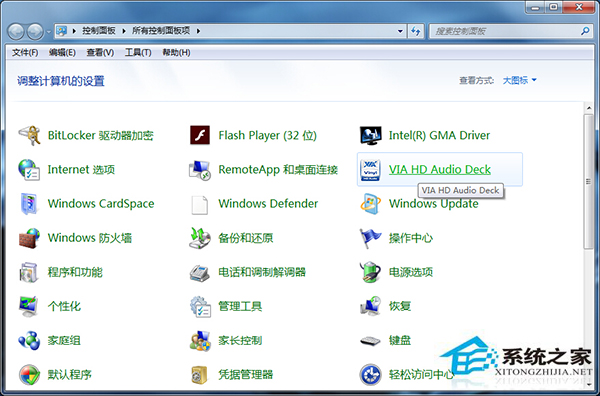Click the 电话和调制解调器 phone icon
This screenshot has height=396, width=600.
click(x=200, y=272)
